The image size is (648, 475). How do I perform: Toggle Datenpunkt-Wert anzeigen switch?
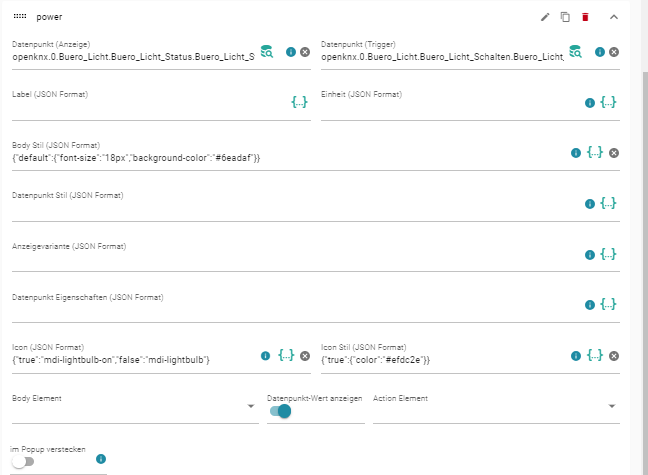pyautogui.click(x=280, y=410)
